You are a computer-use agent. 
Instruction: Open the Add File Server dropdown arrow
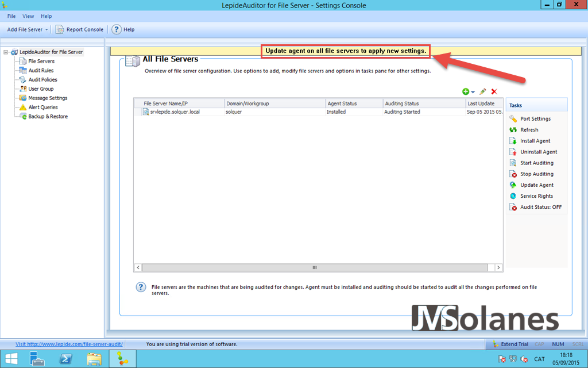(47, 30)
